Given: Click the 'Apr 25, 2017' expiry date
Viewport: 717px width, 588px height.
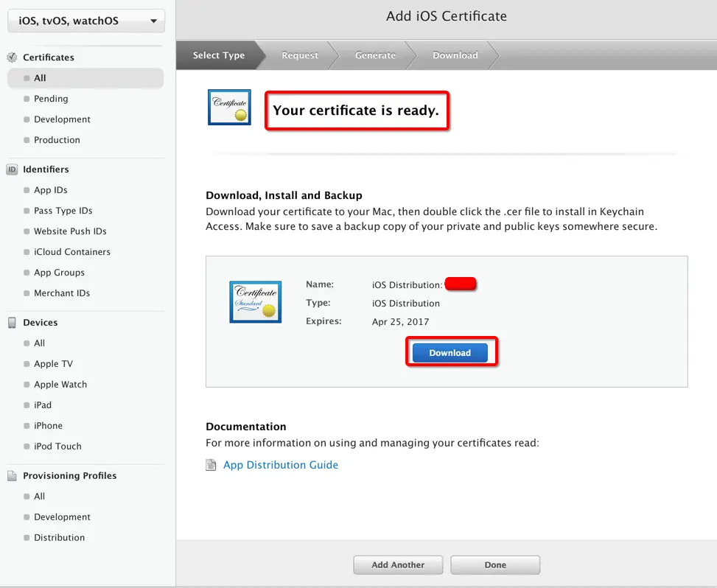Looking at the screenshot, I should 401,322.
